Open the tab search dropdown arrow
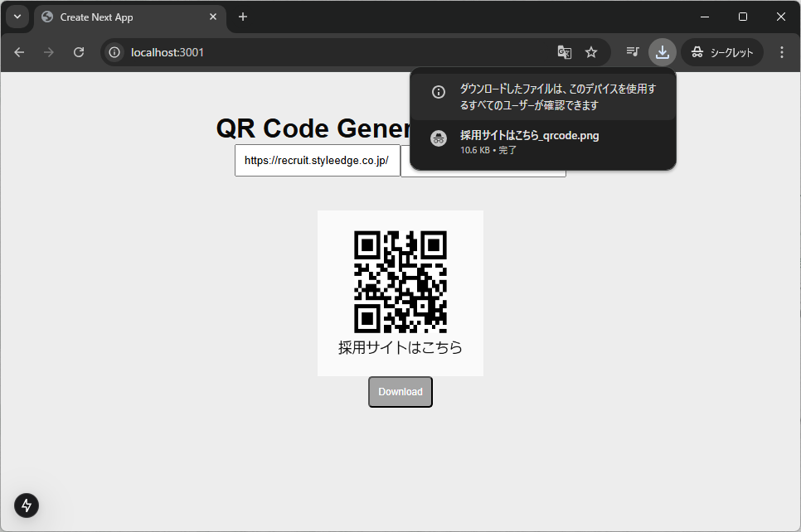Screen dimensions: 801x532 pos(17,17)
